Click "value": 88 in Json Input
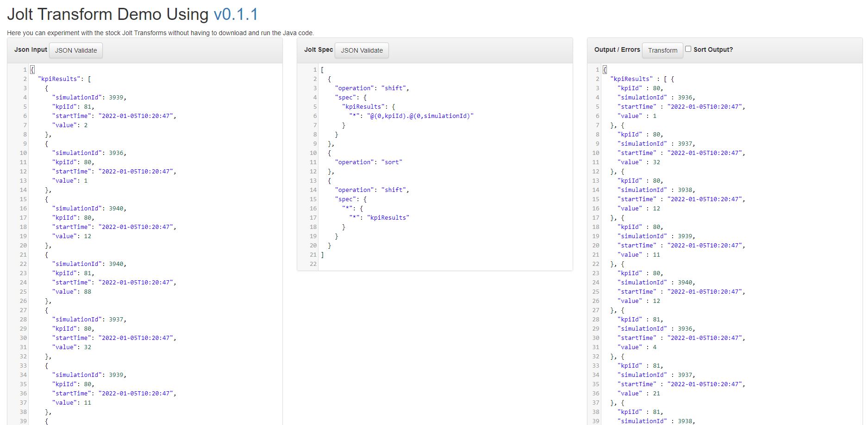The width and height of the screenshot is (868, 425). click(72, 292)
